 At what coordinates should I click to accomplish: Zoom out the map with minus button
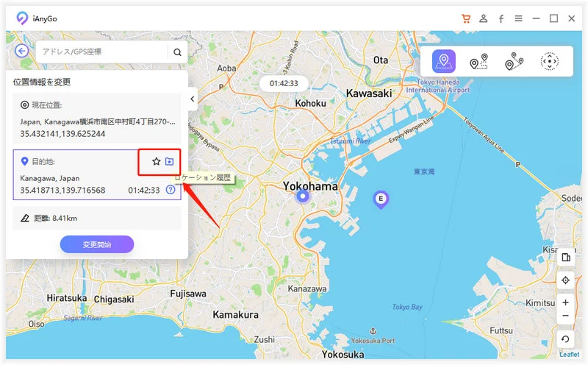click(565, 316)
